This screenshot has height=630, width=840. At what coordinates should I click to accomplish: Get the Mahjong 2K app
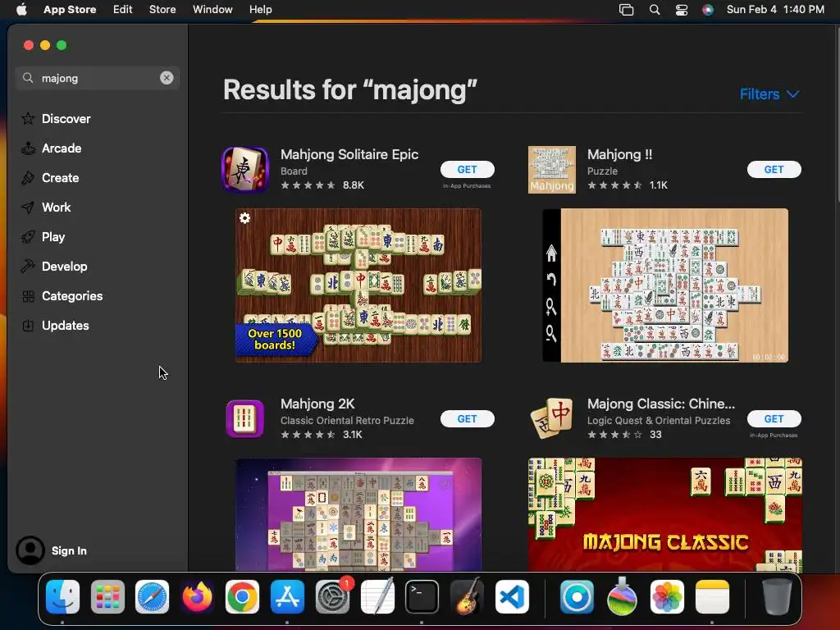pyautogui.click(x=467, y=419)
